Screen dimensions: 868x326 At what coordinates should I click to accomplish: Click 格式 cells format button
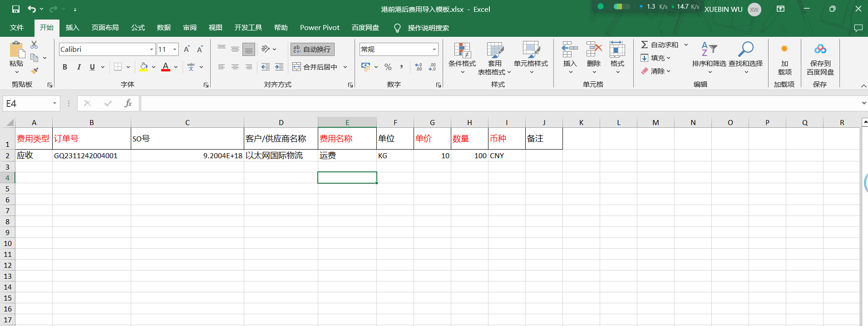tap(617, 58)
